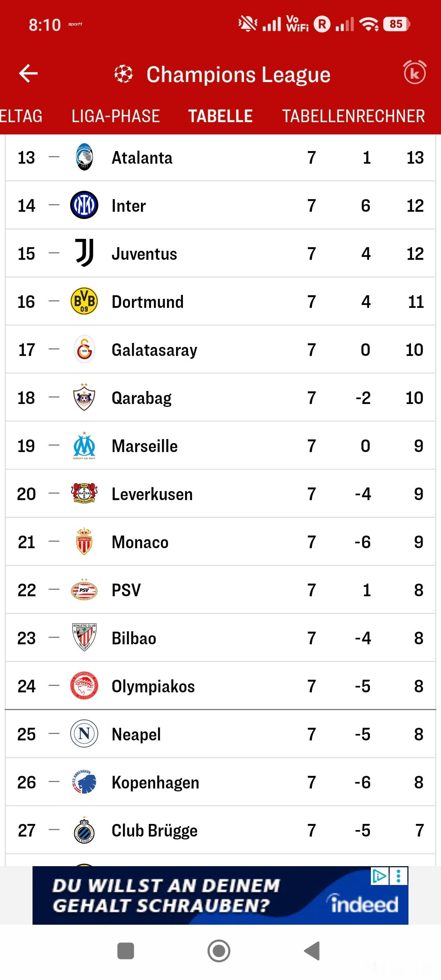Tap the Atalanta club crest
The height and width of the screenshot is (980, 441).
tap(84, 157)
